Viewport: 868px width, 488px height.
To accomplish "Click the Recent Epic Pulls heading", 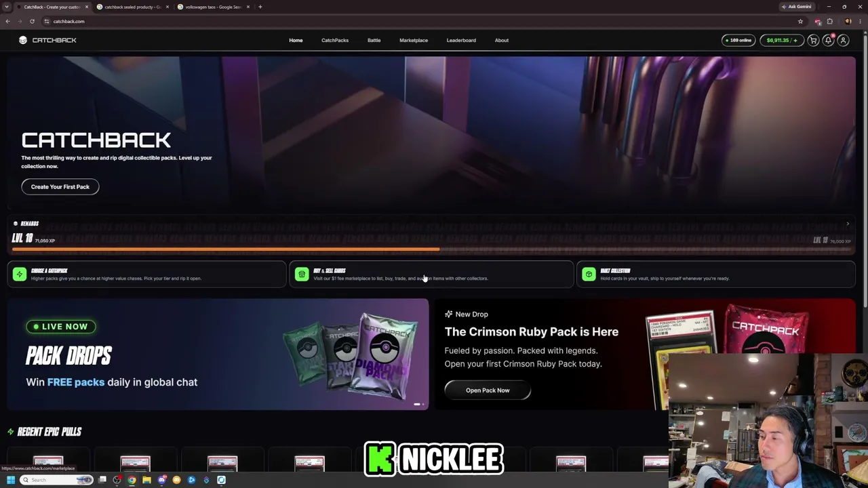I will 50,432.
